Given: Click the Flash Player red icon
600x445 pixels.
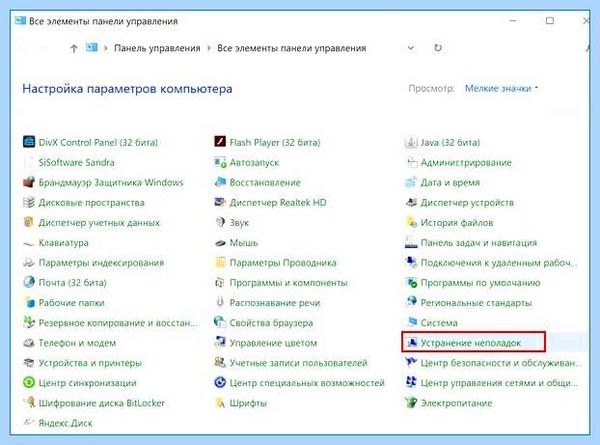Looking at the screenshot, I should pyautogui.click(x=220, y=142).
